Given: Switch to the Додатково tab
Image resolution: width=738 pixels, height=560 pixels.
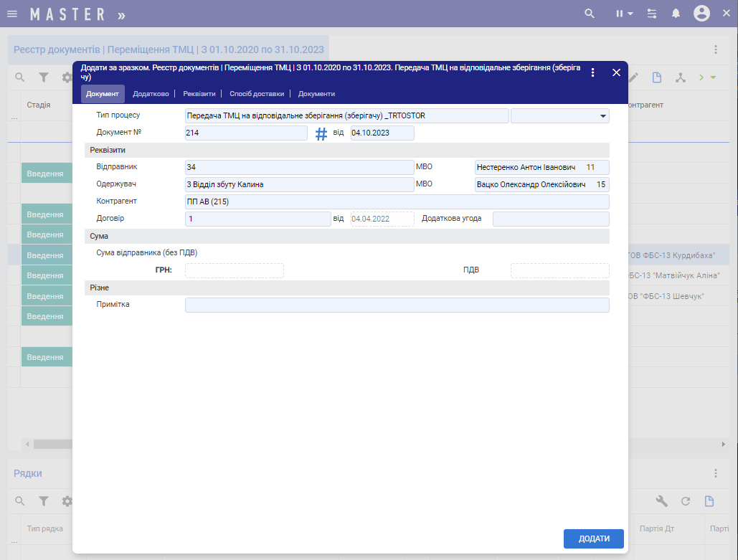Looking at the screenshot, I should click(151, 94).
